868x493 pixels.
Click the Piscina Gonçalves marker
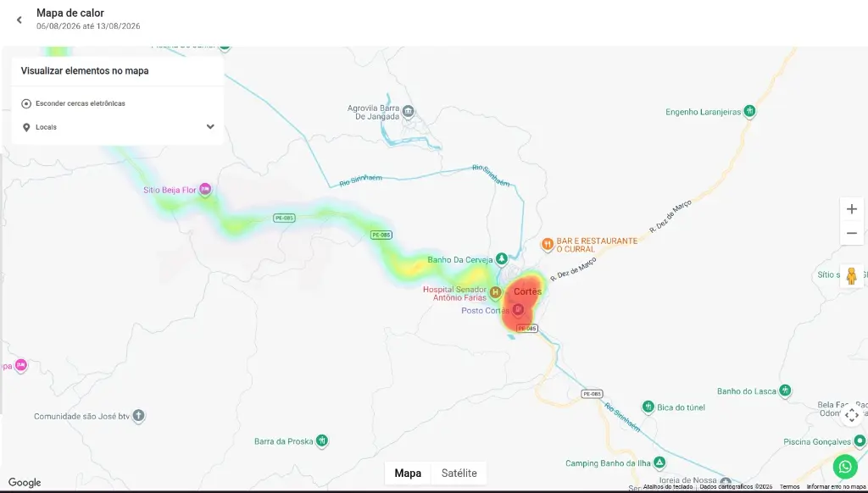click(860, 441)
